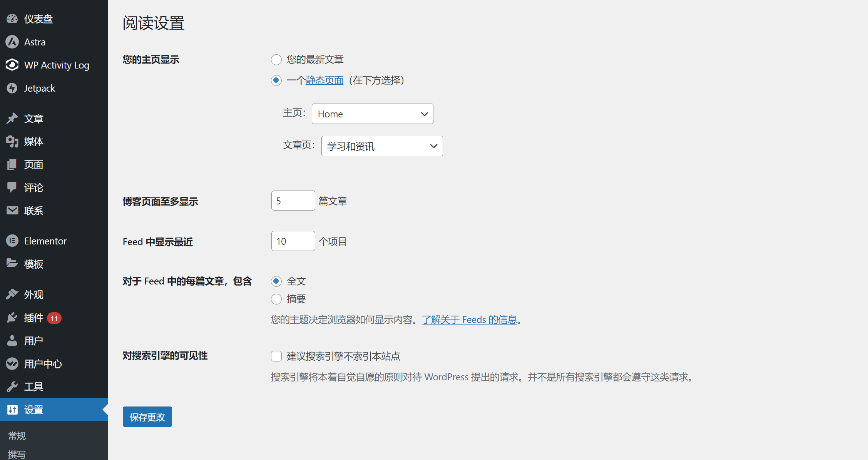Viewport: 868px width, 460px height.
Task: Click the paintbrush icon beside 外观
Action: click(x=12, y=294)
